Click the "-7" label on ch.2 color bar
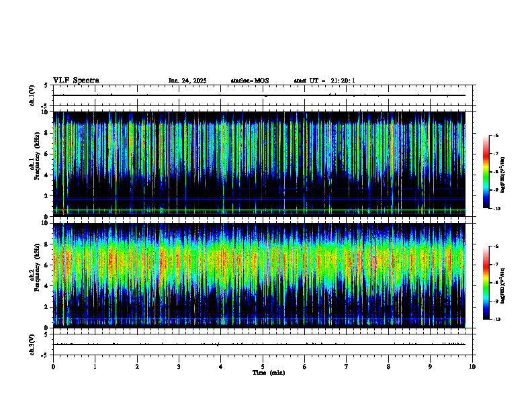The height and width of the screenshot is (411, 532). [496, 265]
